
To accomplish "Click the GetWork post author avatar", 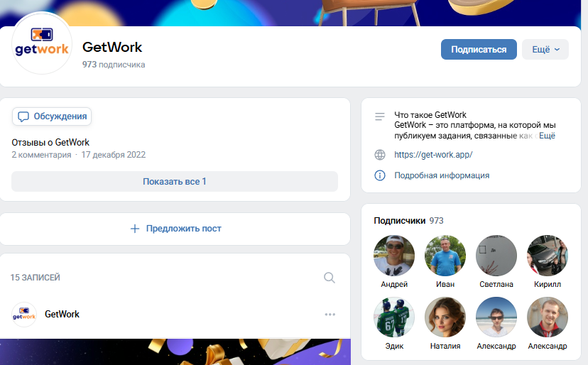I will pos(24,315).
